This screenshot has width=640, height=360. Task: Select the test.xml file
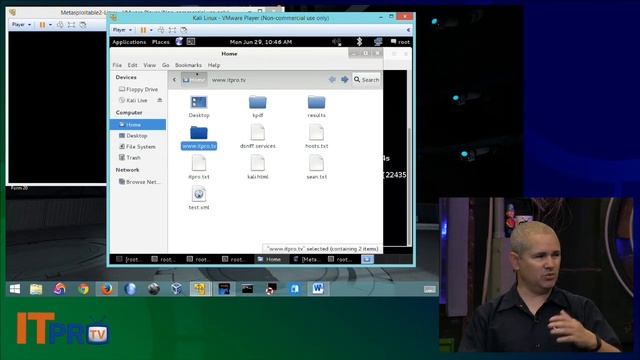[x=199, y=198]
